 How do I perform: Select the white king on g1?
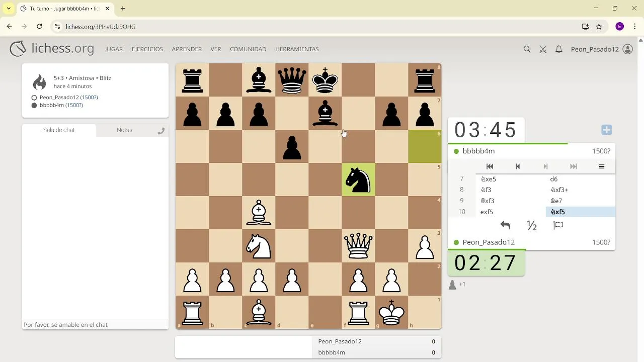(x=391, y=312)
